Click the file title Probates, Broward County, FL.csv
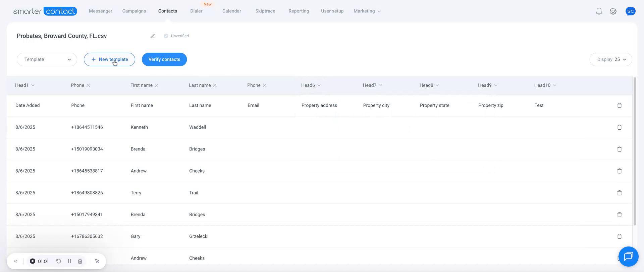644x272 pixels. pos(62,36)
